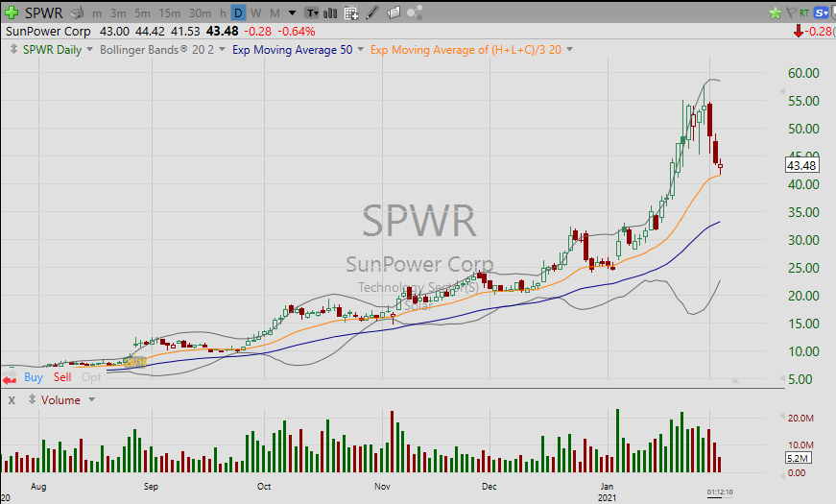
Task: Click the up-down arrows beside SPWR Daily
Action: (x=13, y=49)
